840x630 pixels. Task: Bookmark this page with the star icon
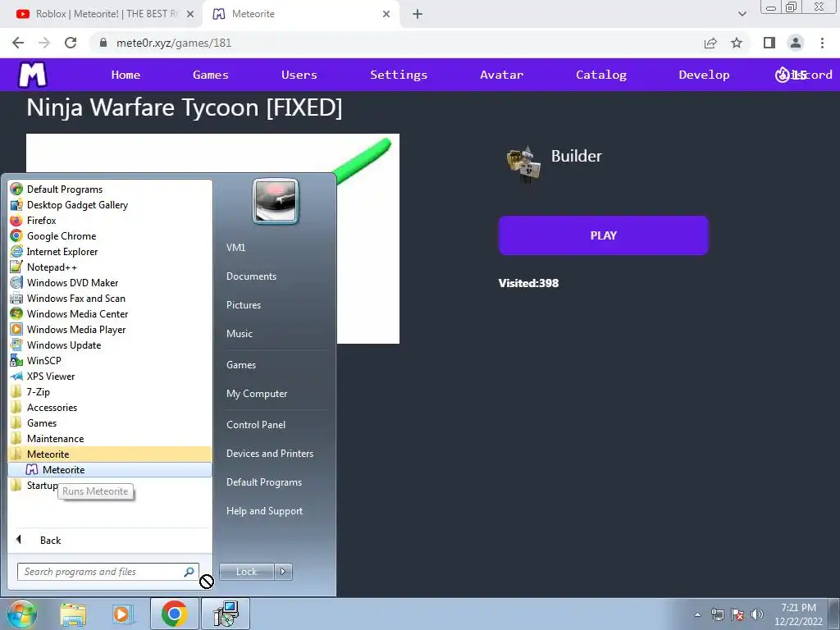(x=737, y=43)
